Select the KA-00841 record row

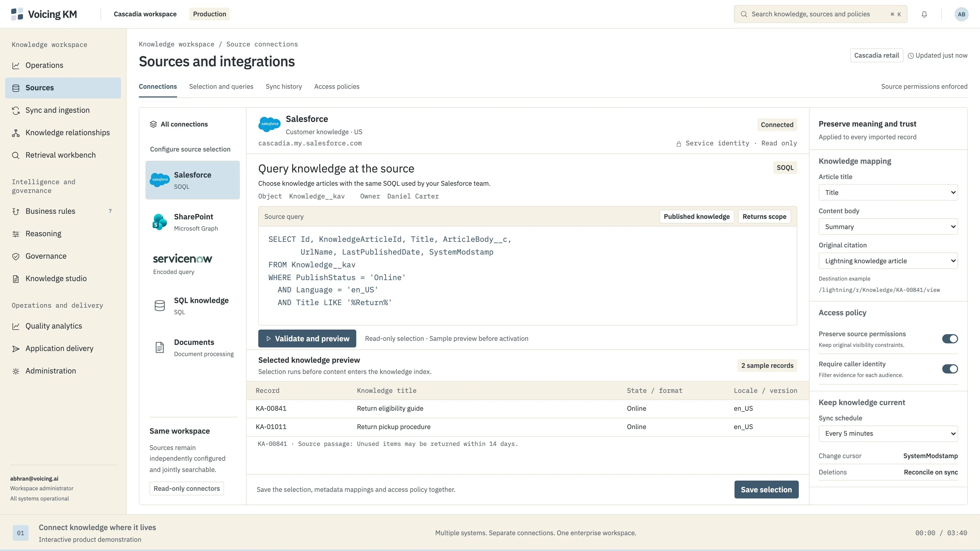(x=527, y=409)
